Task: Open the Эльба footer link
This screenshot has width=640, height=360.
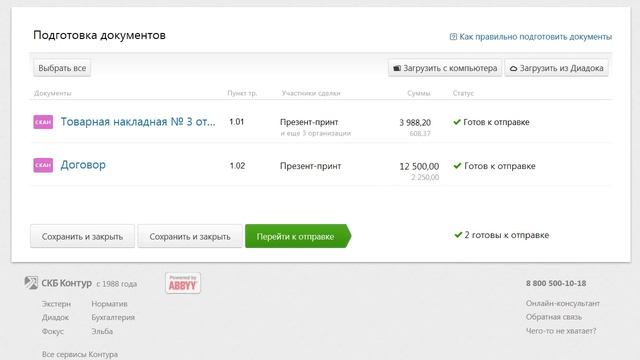Action: (x=102, y=331)
